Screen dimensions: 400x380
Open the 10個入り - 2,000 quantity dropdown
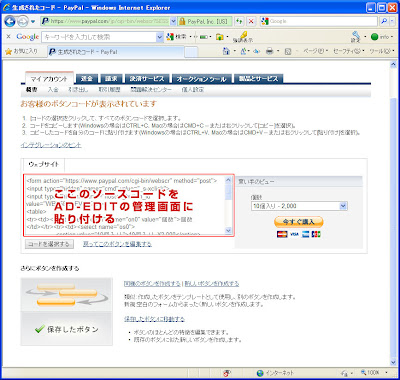299,206
